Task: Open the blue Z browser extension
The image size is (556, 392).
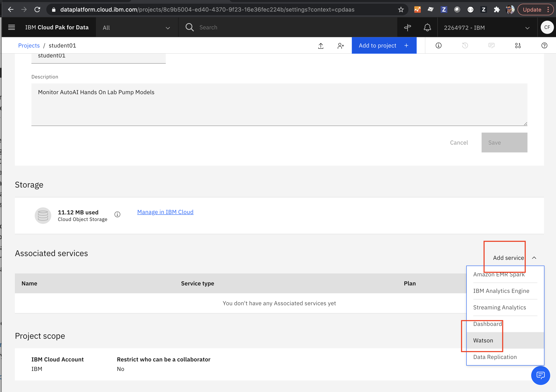Action: pos(444,10)
